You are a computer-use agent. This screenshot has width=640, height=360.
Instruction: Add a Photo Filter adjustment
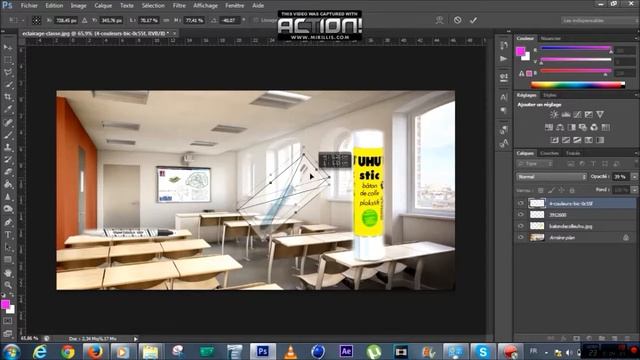(x=583, y=127)
